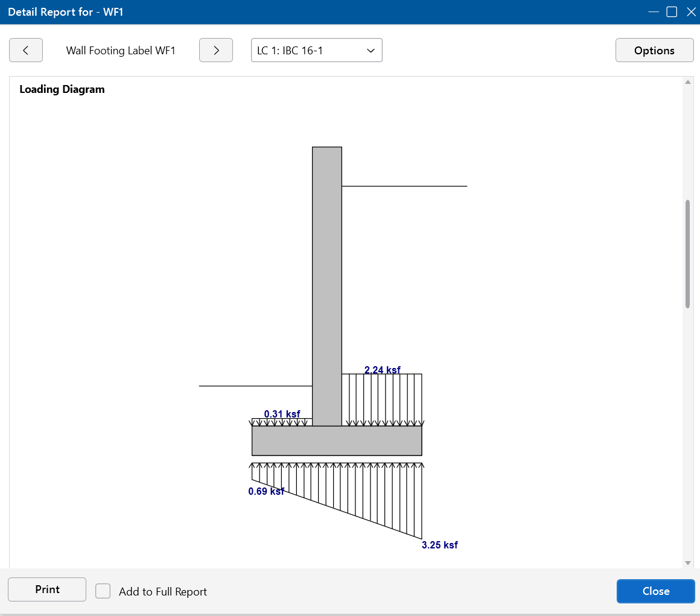This screenshot has height=616, width=700.
Task: Click the blue Close button
Action: (655, 591)
